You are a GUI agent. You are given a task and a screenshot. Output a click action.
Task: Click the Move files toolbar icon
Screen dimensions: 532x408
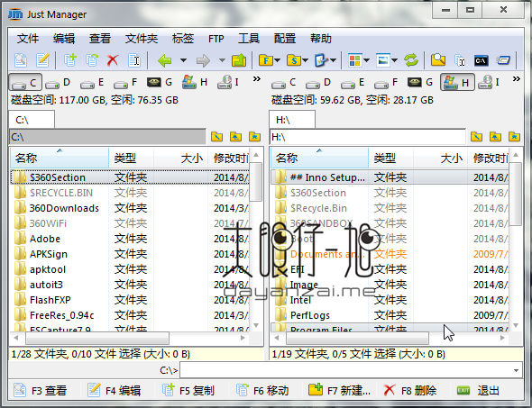(x=92, y=60)
